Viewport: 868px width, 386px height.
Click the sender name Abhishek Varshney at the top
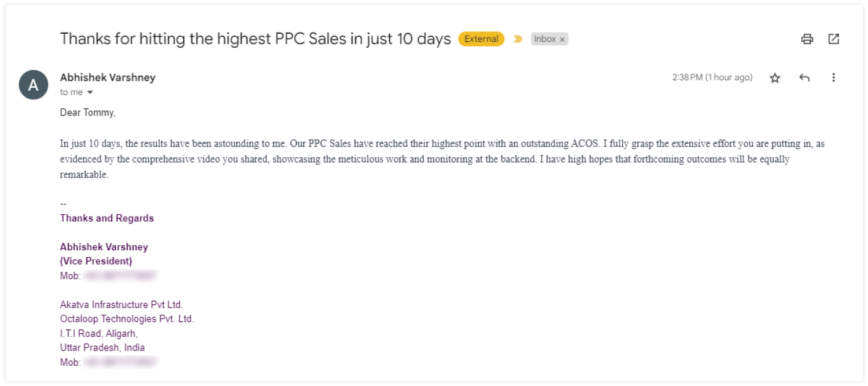tap(108, 77)
